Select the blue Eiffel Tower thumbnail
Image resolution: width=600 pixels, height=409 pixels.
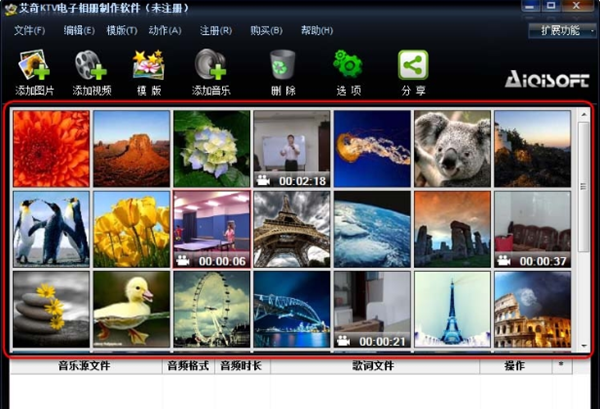pyautogui.click(x=452, y=310)
